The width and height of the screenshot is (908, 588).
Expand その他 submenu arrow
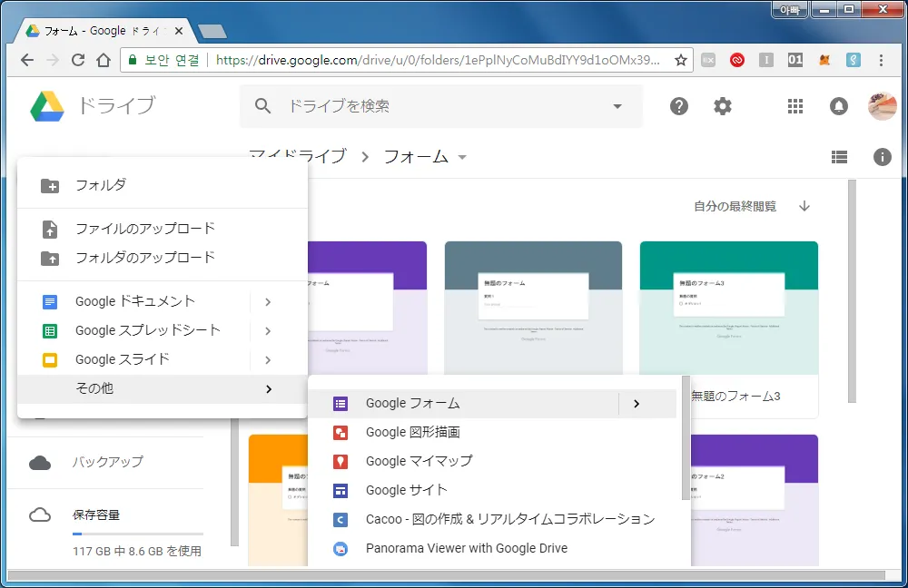coord(268,389)
